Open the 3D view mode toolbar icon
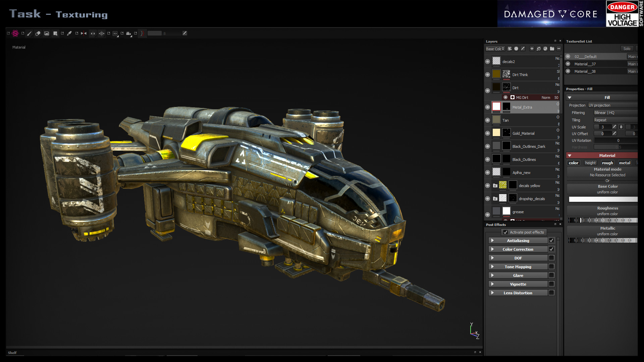 coord(116,34)
